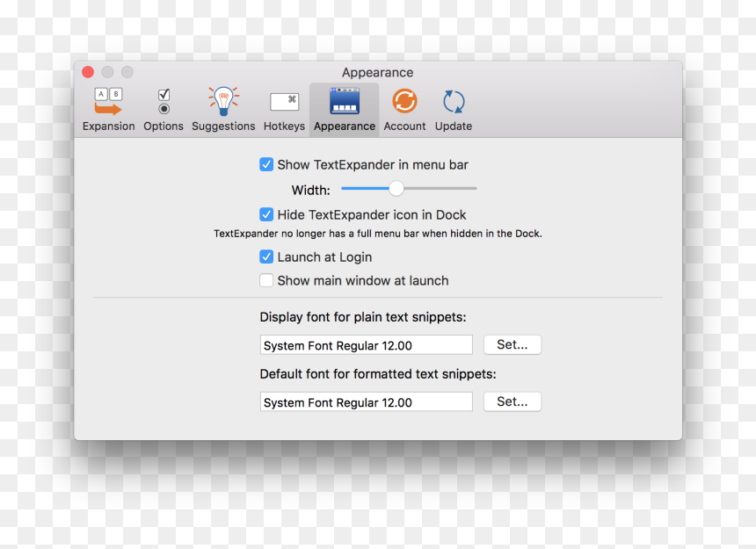Uncheck Show TextExpander in menu bar
Viewport: 756px width, 549px height.
coord(266,165)
